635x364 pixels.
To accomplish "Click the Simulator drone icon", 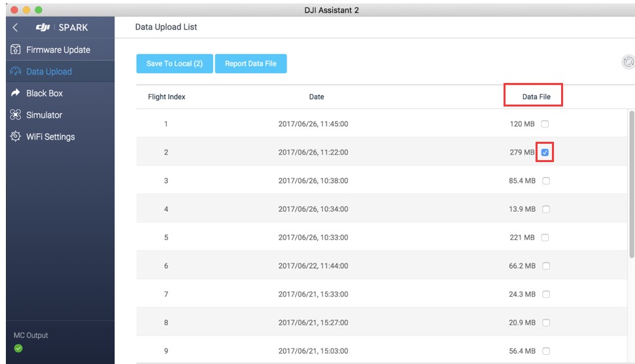I will [16, 114].
